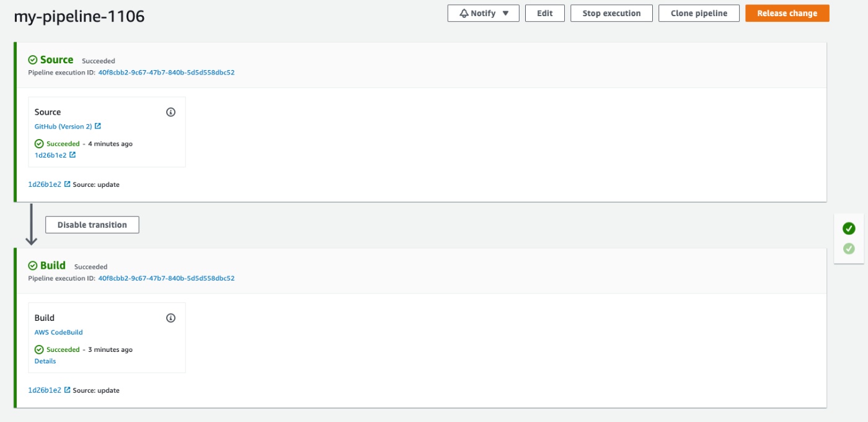Open Source stage pipeline execution ID link
The height and width of the screenshot is (422, 868).
[x=166, y=73]
